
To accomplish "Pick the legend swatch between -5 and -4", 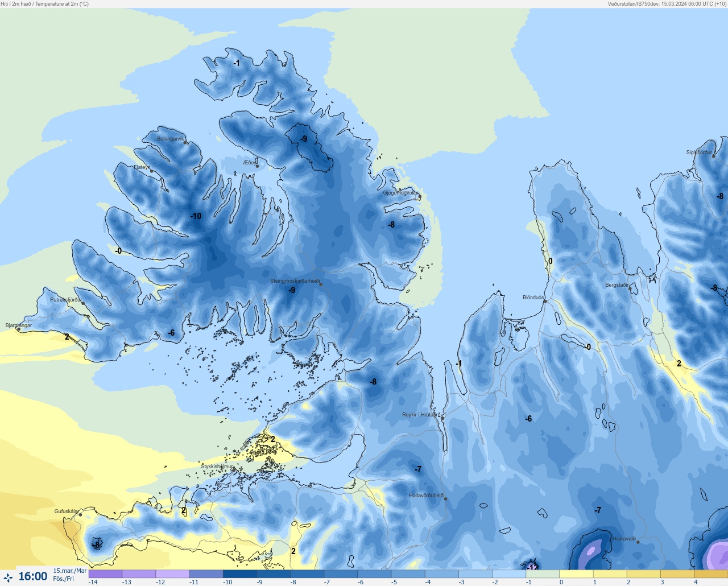I will tap(408, 574).
